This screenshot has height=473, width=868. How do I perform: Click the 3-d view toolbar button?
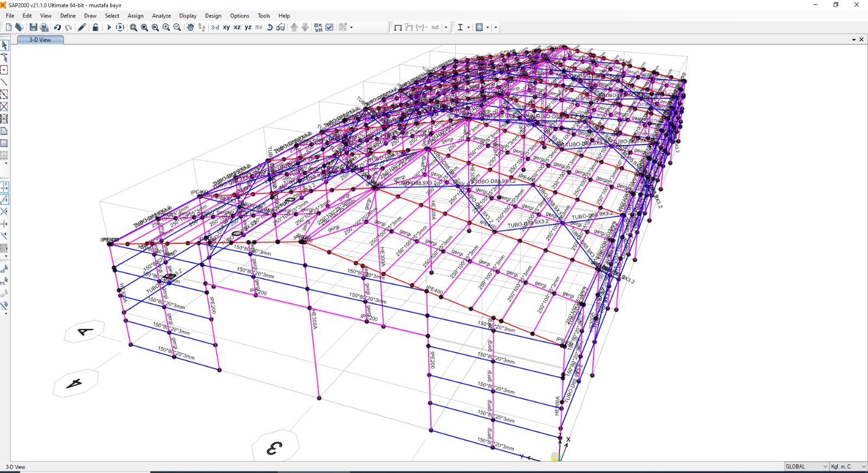point(215,27)
